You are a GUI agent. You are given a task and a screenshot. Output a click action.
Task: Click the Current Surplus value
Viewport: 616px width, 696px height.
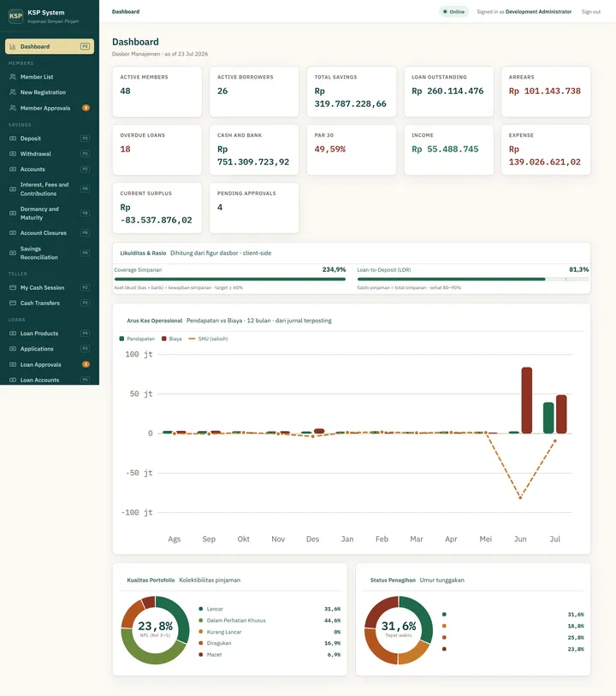coord(156,214)
